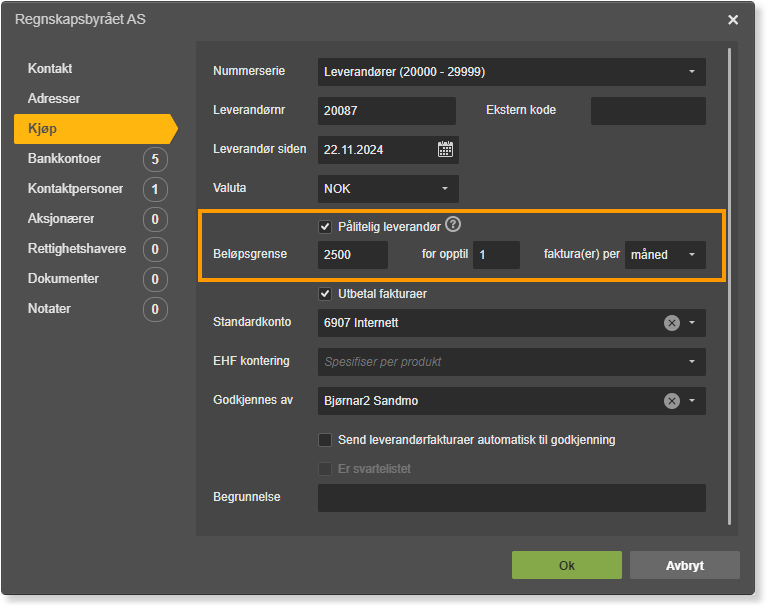This screenshot has height=608, width=768.
Task: Open the Kontaktpersoner section
Action: tap(75, 189)
